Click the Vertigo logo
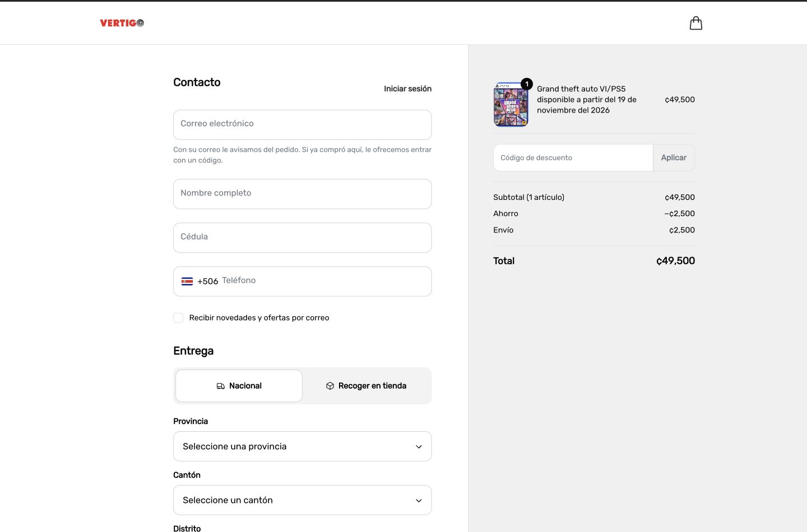The image size is (807, 532). (122, 23)
